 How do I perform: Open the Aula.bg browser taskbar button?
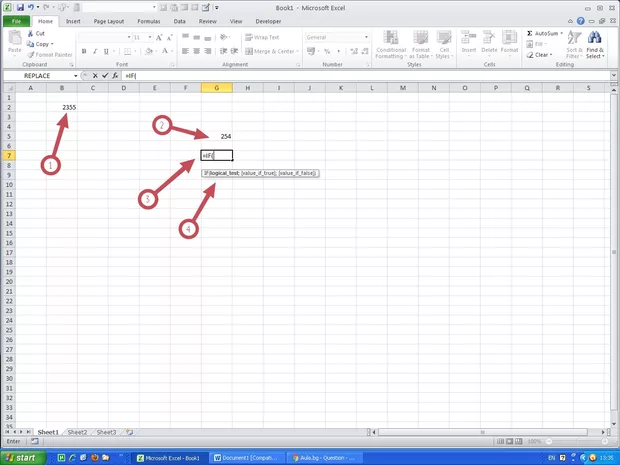[x=324, y=458]
